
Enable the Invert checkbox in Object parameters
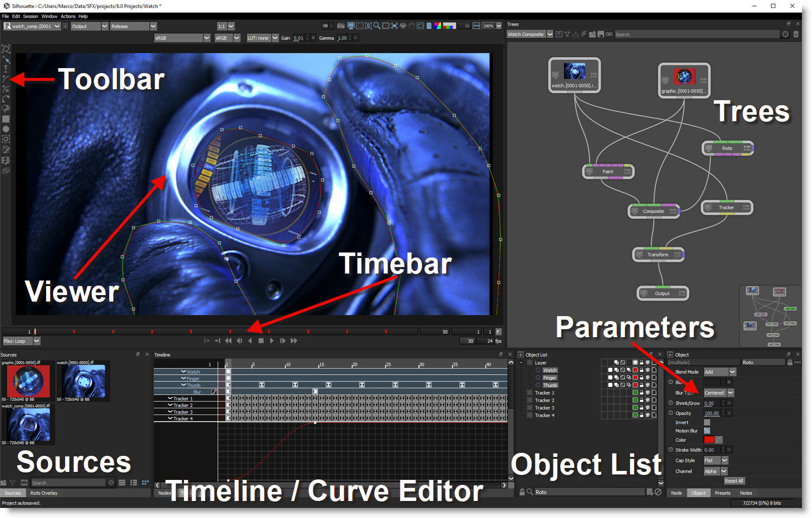[x=707, y=422]
